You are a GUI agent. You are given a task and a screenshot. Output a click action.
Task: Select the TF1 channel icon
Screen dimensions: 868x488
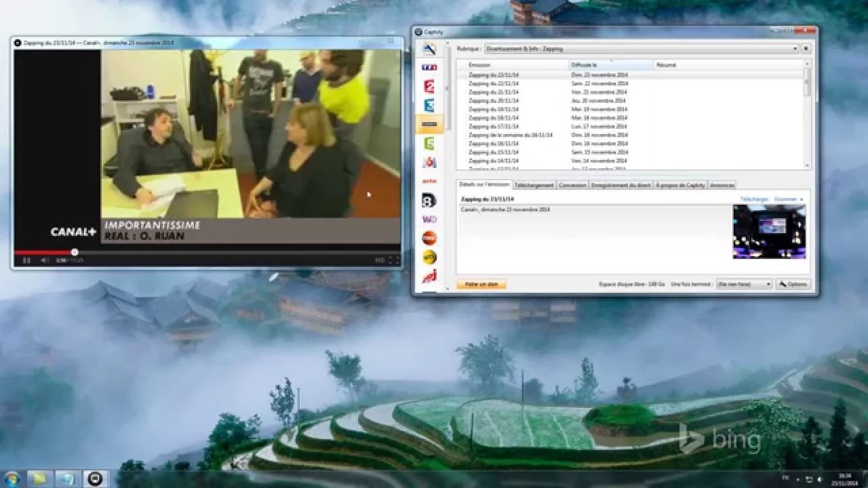coord(429,67)
